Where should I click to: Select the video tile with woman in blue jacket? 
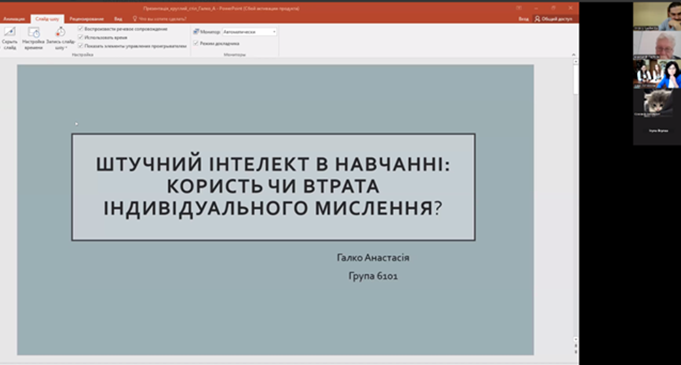coord(657,74)
